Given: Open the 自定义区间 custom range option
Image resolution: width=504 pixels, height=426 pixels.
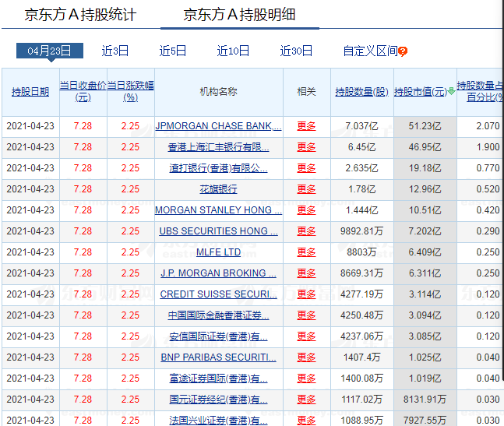Looking at the screenshot, I should click(370, 51).
